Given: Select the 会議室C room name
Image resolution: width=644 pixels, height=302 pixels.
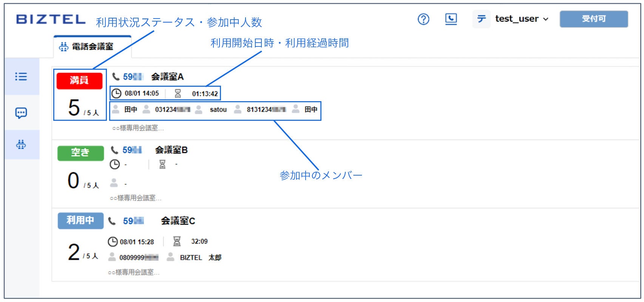Looking at the screenshot, I should pyautogui.click(x=178, y=221).
